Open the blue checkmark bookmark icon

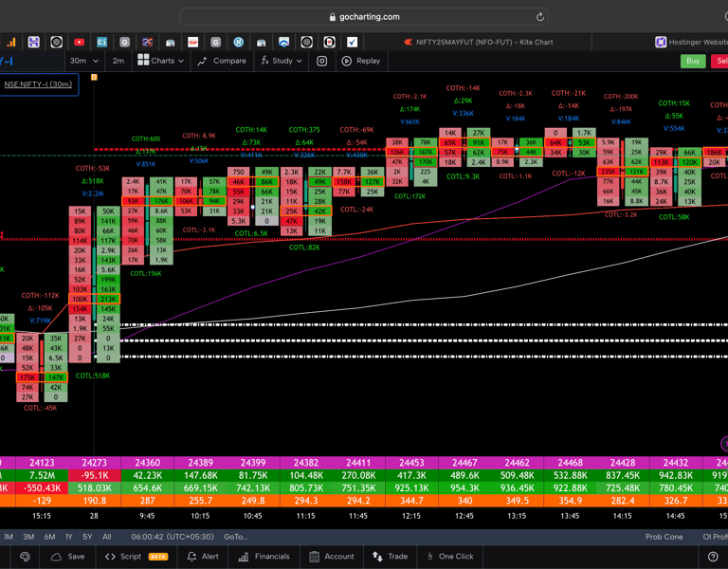coord(352,43)
